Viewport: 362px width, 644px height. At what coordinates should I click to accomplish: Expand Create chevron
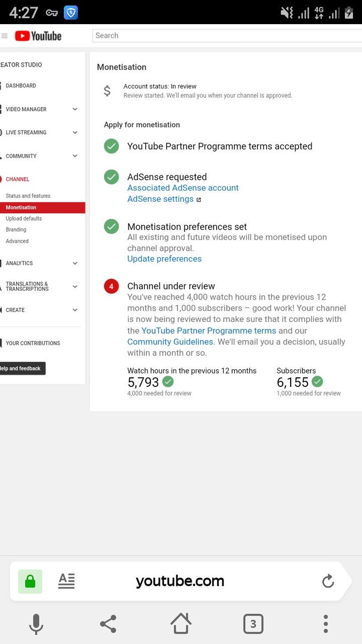75,310
